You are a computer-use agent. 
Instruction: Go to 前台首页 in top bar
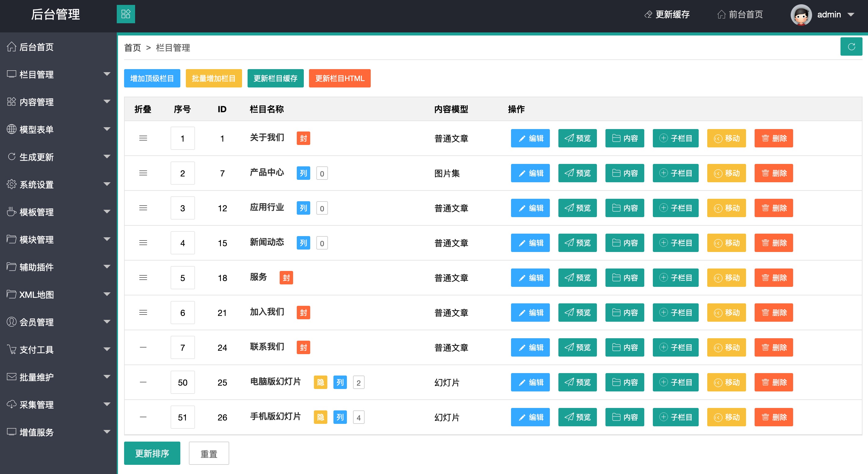point(740,14)
